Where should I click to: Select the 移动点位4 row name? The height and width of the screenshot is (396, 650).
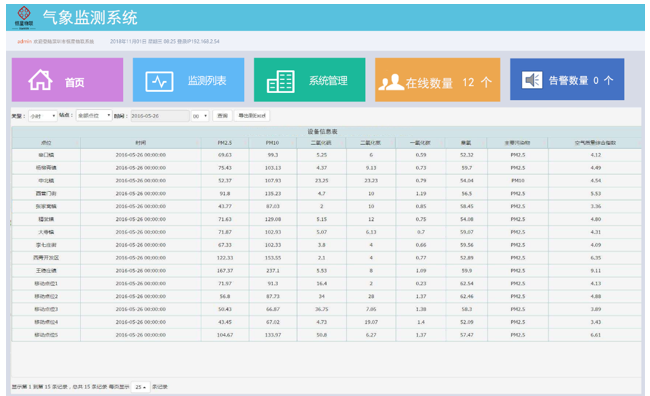(46, 322)
